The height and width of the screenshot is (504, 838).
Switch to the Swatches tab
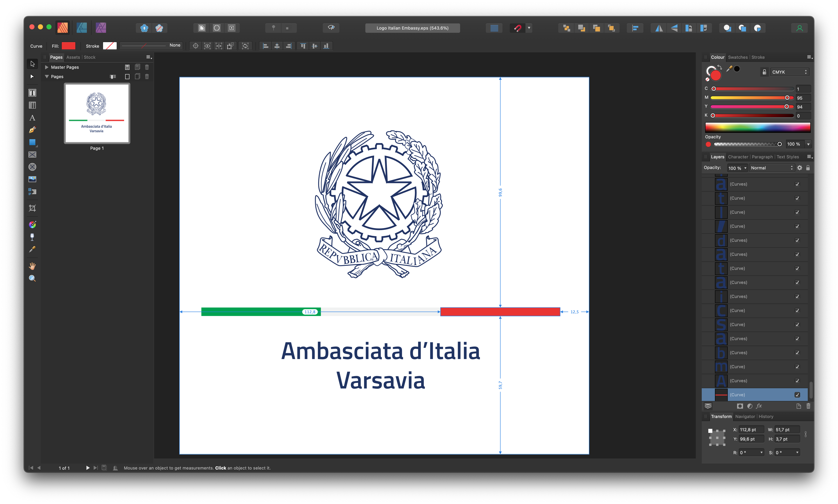[x=738, y=57]
